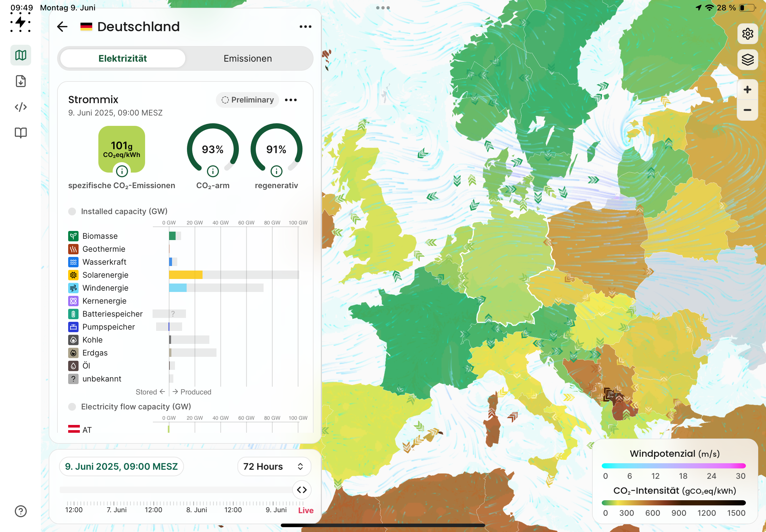Viewport: 766px width, 532px height.
Task: Click the Deutschland title text
Action: (138, 27)
